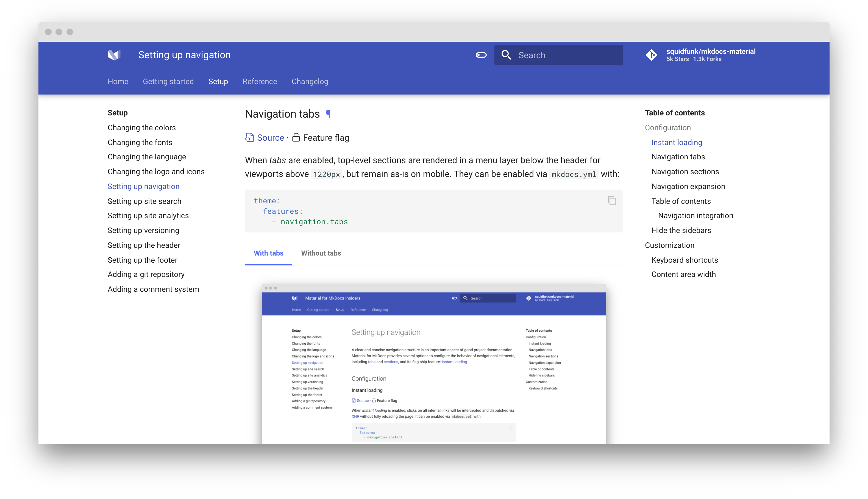Click the embedded screenshot preview image
The height and width of the screenshot is (499, 868).
click(x=434, y=363)
